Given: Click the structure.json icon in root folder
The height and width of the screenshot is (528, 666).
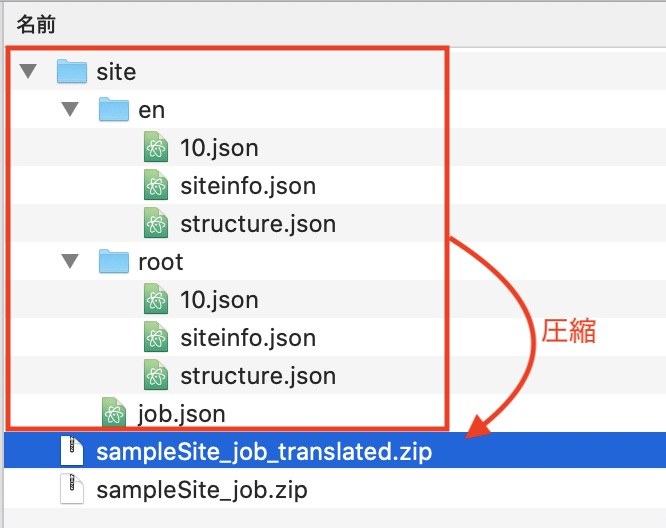Looking at the screenshot, I should (155, 376).
